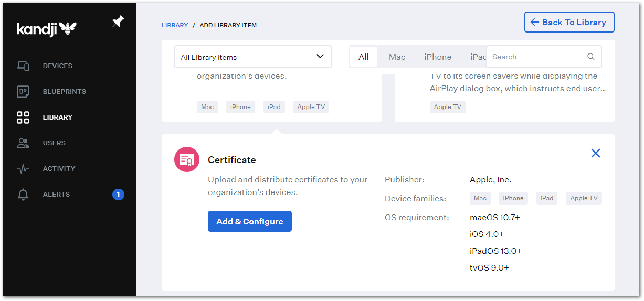Select the Mac filter tab

tap(397, 57)
